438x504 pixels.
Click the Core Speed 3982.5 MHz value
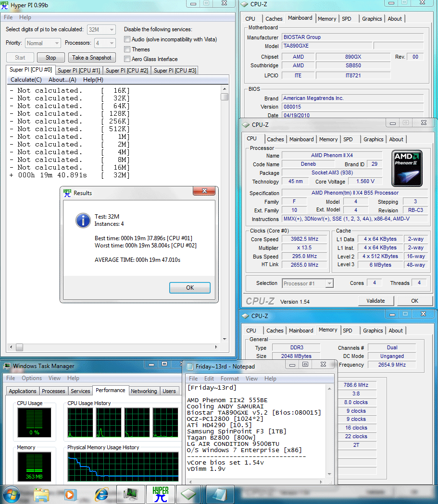pyautogui.click(x=304, y=239)
